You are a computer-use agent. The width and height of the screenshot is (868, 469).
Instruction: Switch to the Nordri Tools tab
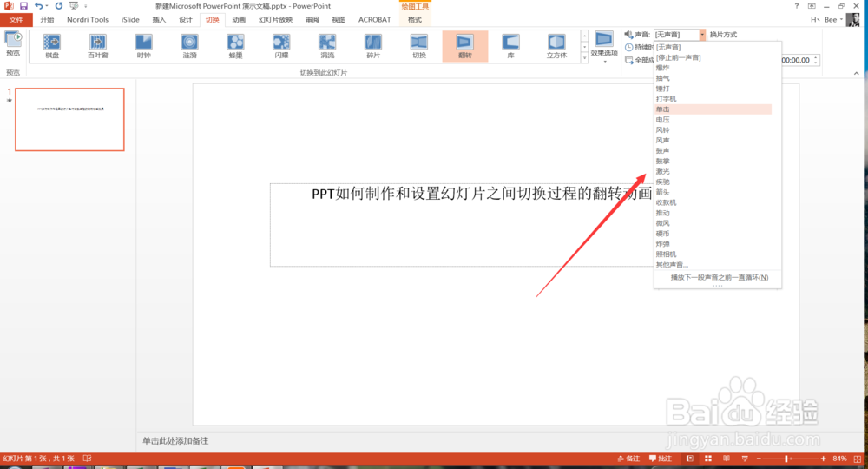(88, 19)
